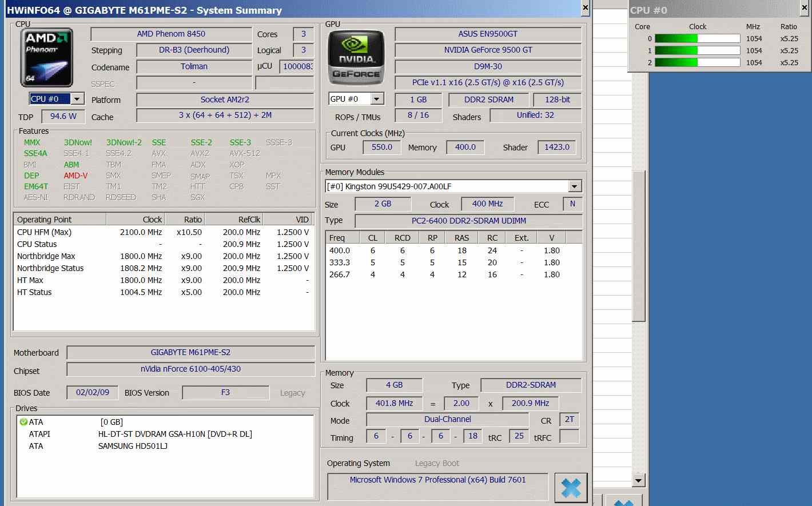The image size is (812, 506).
Task: Click Core 2 clock bar in CPU #0 window
Action: tap(698, 62)
